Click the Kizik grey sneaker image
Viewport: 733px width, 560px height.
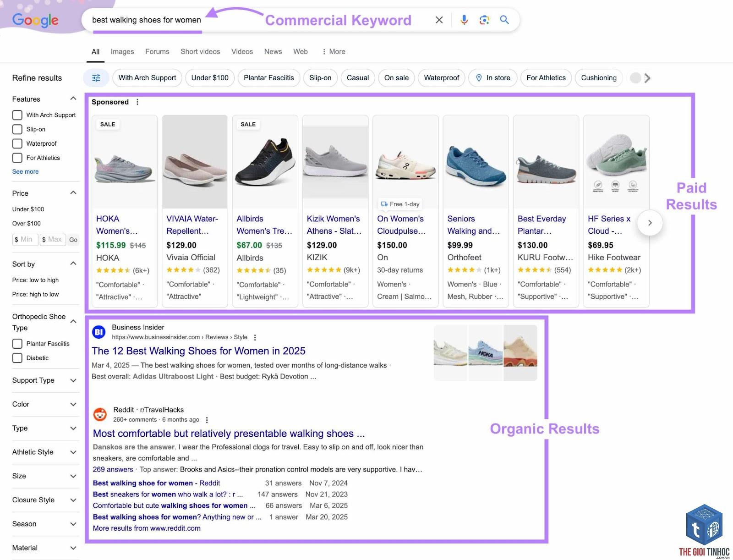point(335,163)
